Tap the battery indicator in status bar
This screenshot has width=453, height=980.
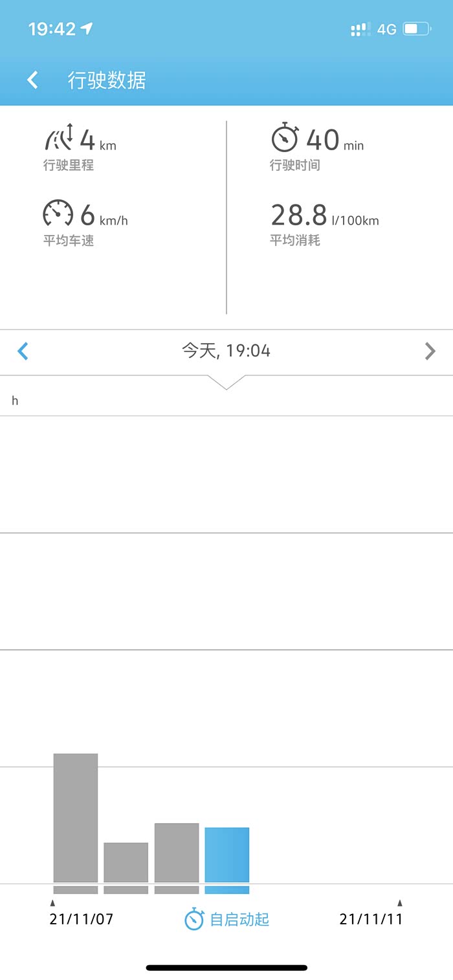pos(417,28)
